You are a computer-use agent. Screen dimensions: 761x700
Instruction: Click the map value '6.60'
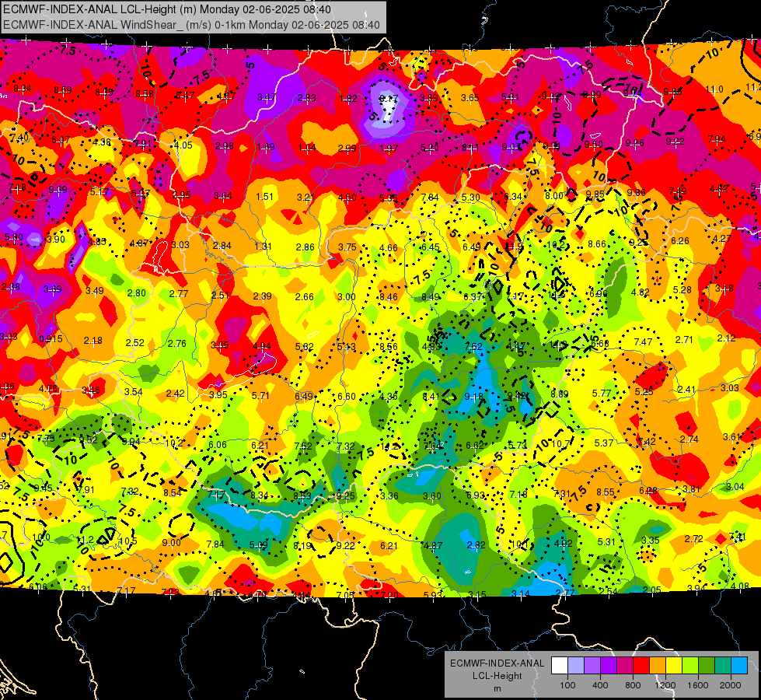point(347,397)
